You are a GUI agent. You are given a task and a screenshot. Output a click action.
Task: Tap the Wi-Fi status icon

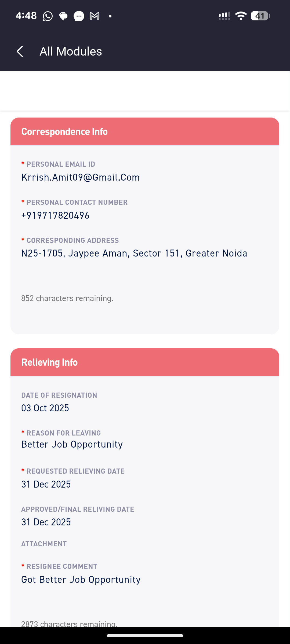241,16
